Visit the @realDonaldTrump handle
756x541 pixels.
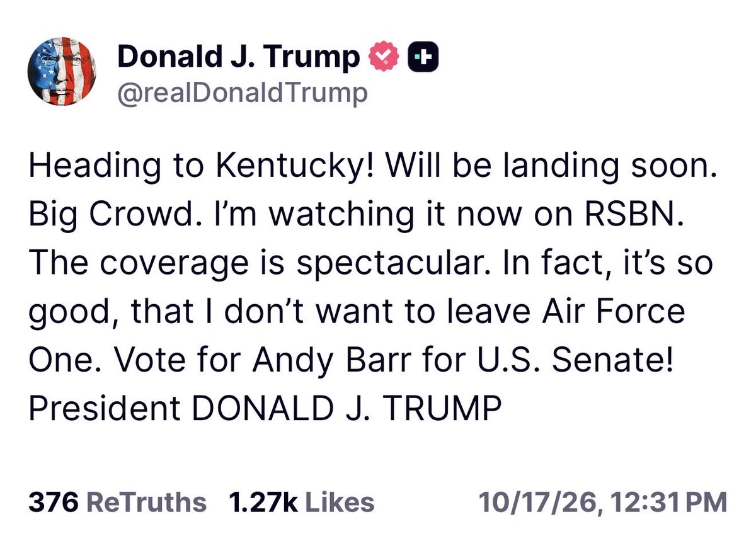pyautogui.click(x=243, y=93)
